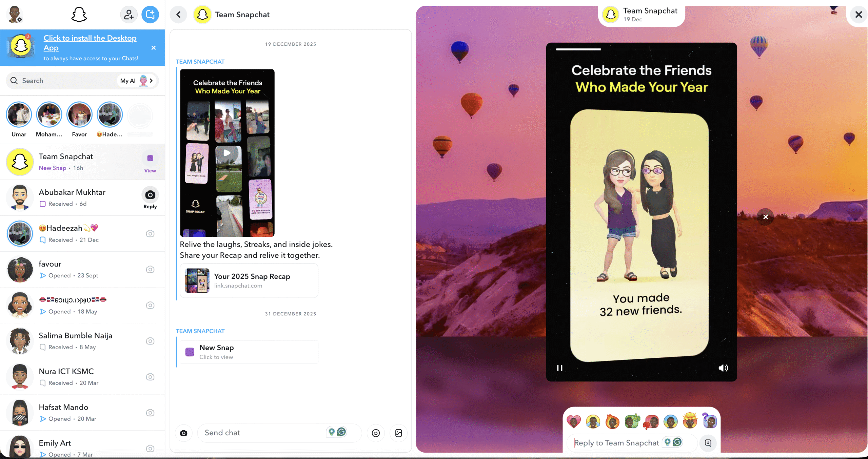This screenshot has height=459, width=868.
Task: Open profile avatar with settings gear
Action: point(15,15)
